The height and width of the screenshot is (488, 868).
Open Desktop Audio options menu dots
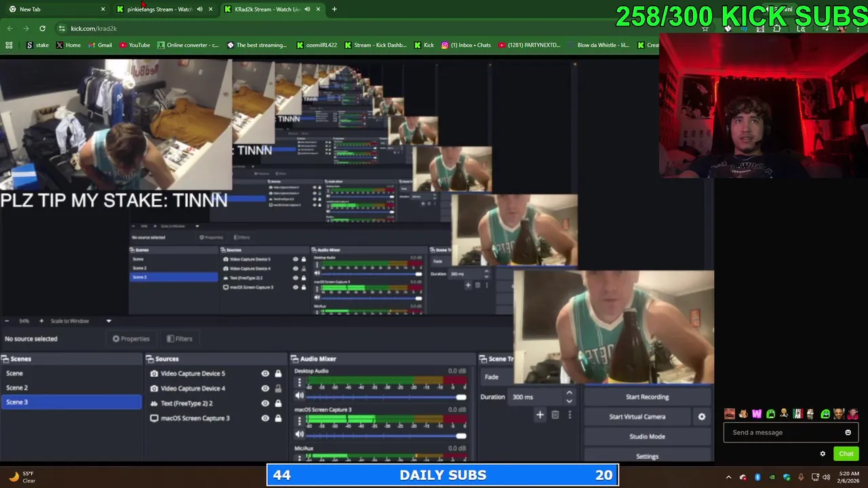pyautogui.click(x=299, y=382)
